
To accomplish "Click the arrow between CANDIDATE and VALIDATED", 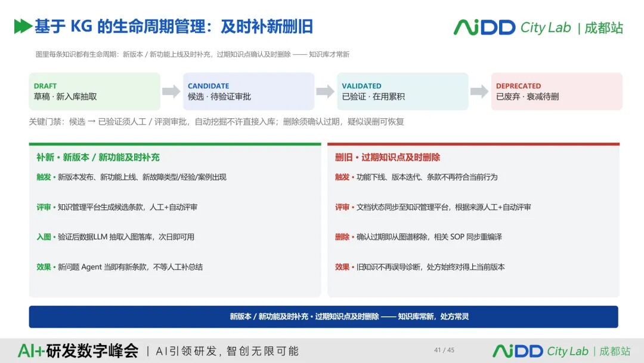I will tap(326, 91).
